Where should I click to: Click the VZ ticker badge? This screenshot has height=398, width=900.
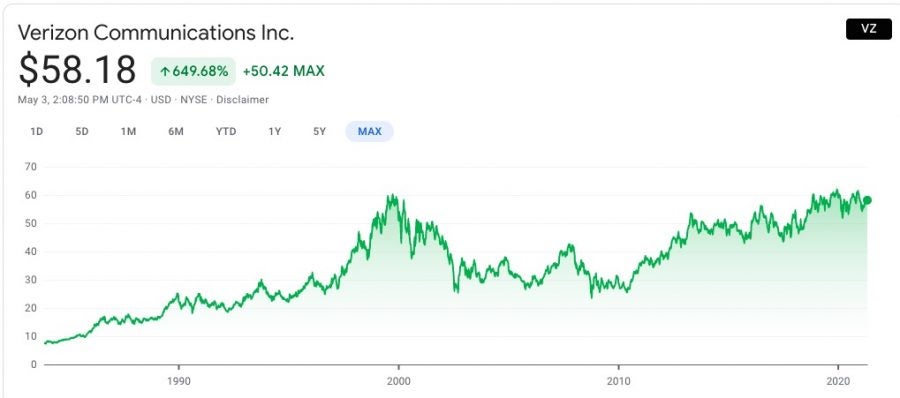[x=868, y=29]
